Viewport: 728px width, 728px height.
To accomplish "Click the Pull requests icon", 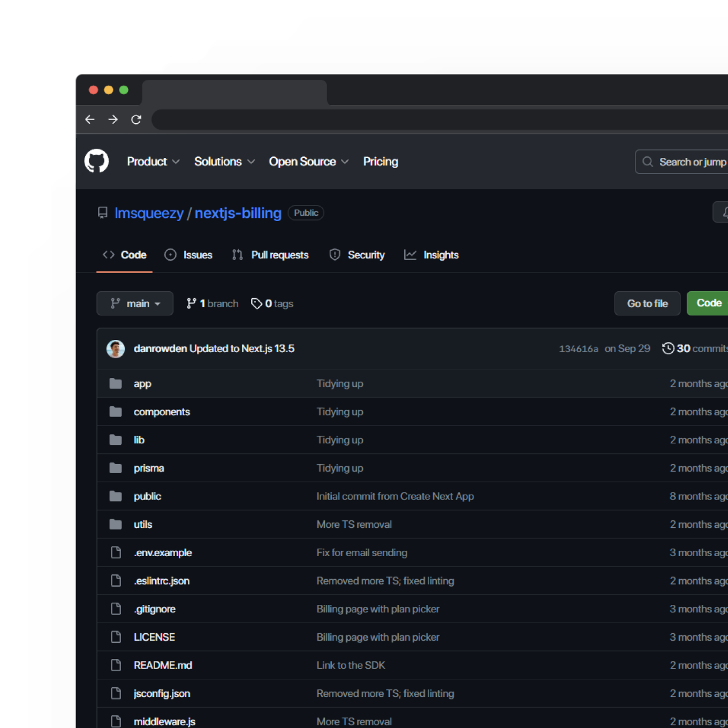I will [237, 255].
